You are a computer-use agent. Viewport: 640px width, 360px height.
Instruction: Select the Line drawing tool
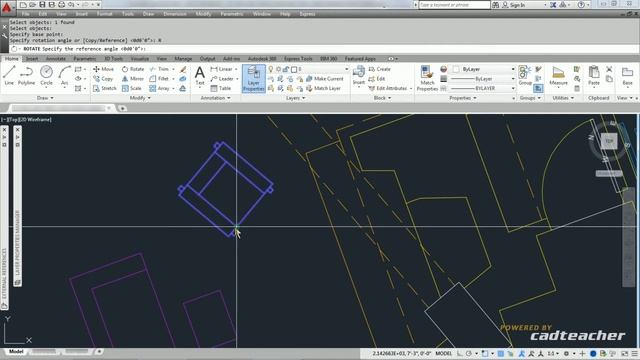point(9,76)
